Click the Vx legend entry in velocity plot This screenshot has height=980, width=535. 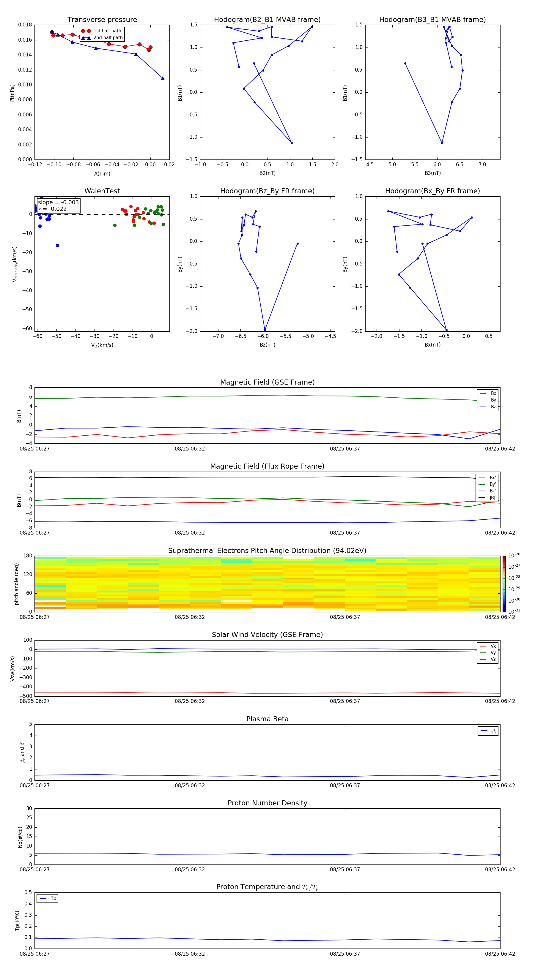click(x=488, y=646)
